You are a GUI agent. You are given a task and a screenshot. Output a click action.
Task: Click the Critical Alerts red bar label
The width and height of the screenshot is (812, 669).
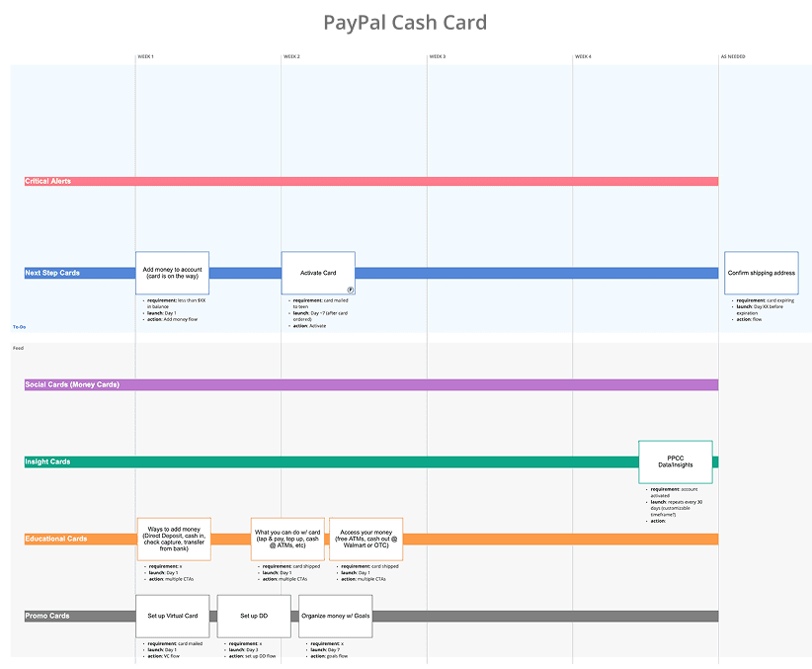(x=47, y=181)
